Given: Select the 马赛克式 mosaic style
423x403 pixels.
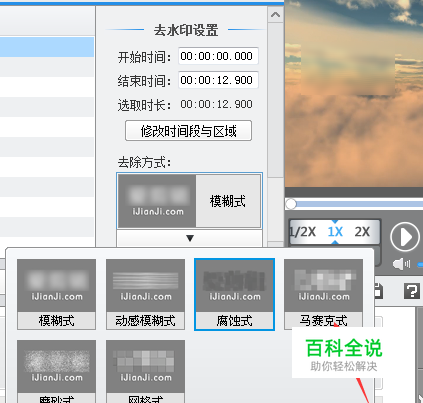Looking at the screenshot, I should click(323, 294).
